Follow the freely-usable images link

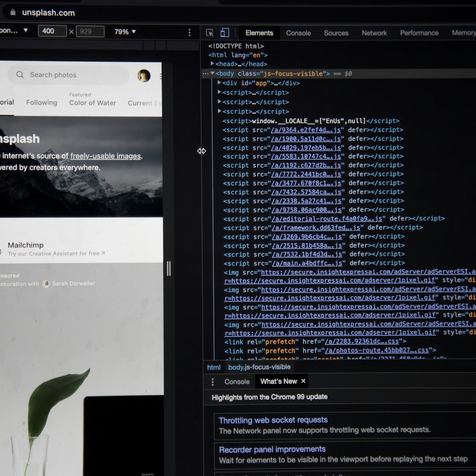[105, 156]
